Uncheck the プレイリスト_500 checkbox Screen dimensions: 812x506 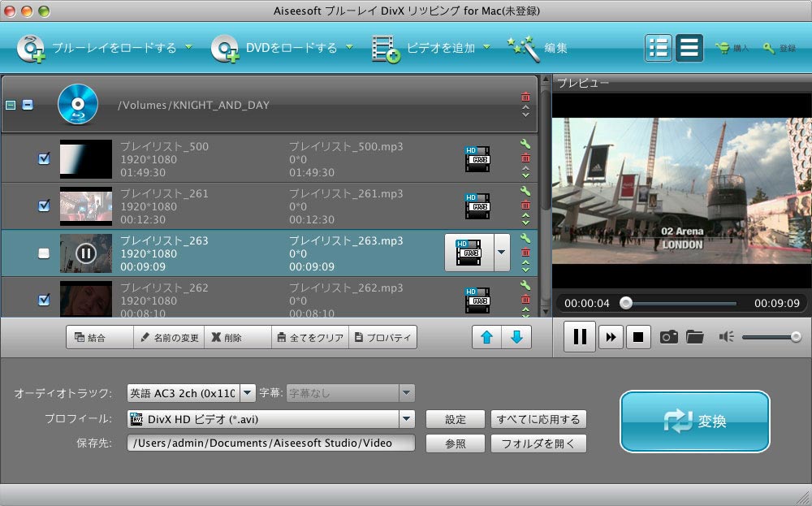coord(44,159)
